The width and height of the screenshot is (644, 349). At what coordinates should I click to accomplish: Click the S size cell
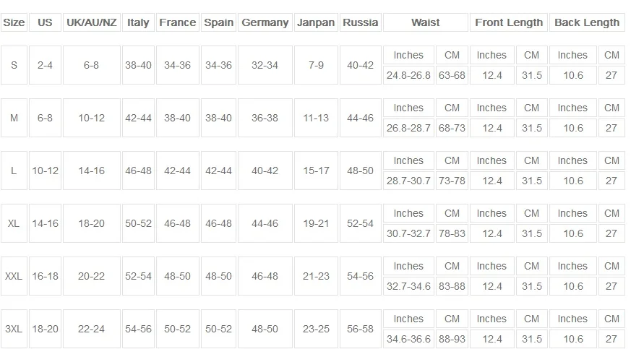[14, 65]
